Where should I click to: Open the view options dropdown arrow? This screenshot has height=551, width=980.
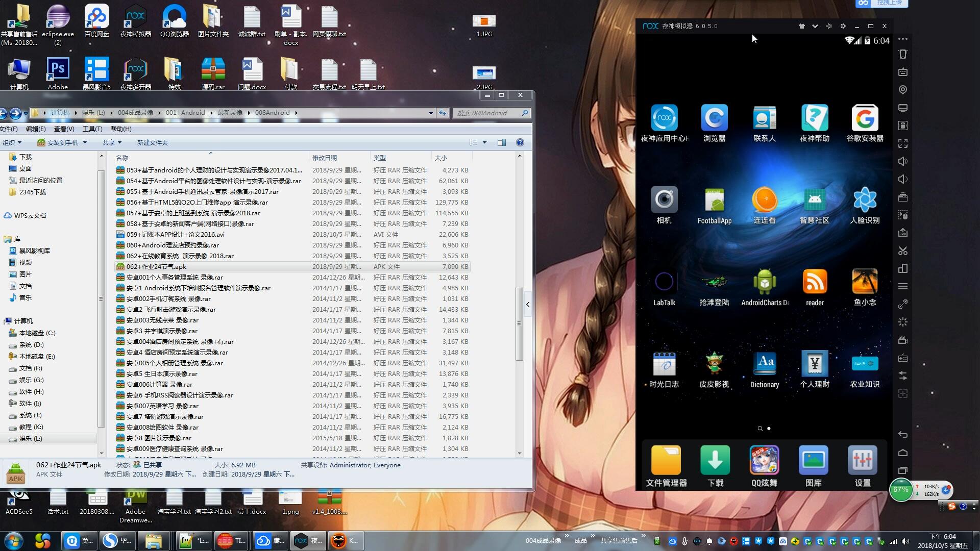coord(484,142)
